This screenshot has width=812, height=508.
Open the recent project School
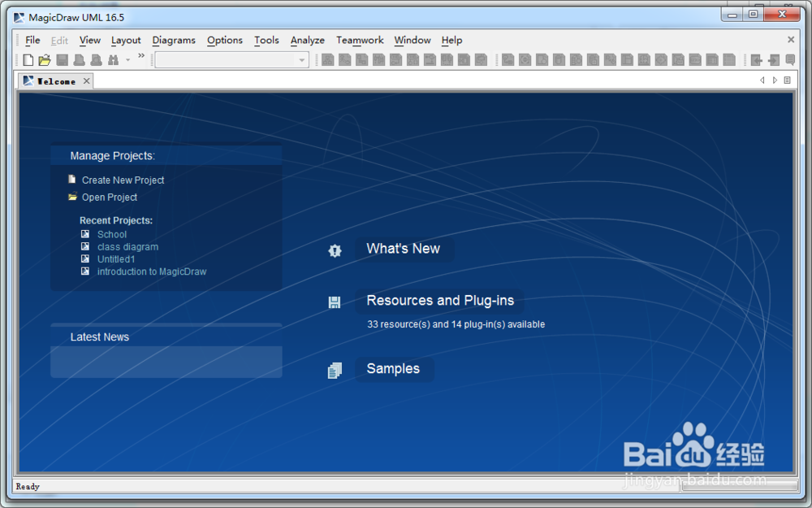click(112, 234)
